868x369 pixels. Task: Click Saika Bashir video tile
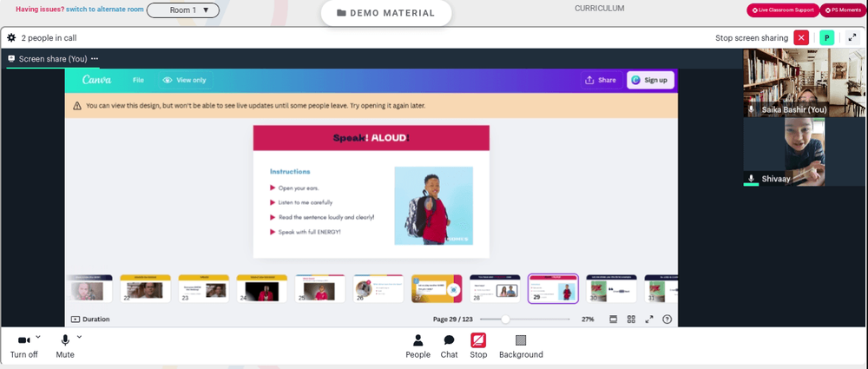(x=804, y=82)
